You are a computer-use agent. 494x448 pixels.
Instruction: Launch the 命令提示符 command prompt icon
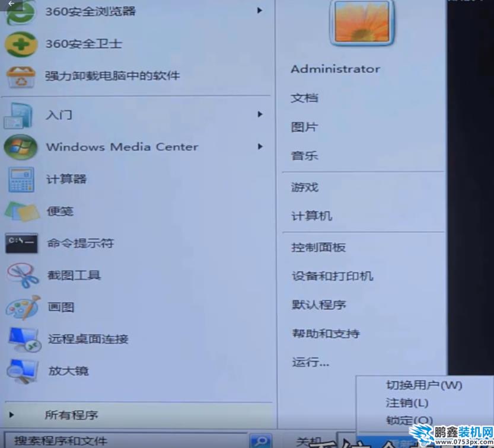point(21,243)
